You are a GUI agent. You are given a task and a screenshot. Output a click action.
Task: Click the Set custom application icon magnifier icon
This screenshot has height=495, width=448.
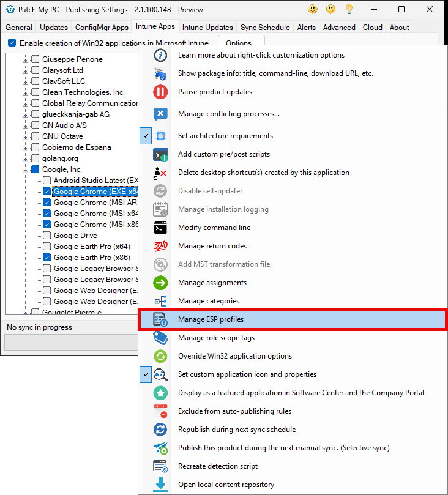(x=160, y=374)
